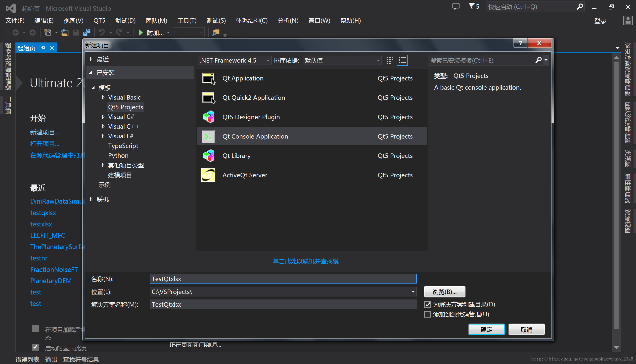
Task: Click the account avatar icon
Action: [628, 21]
